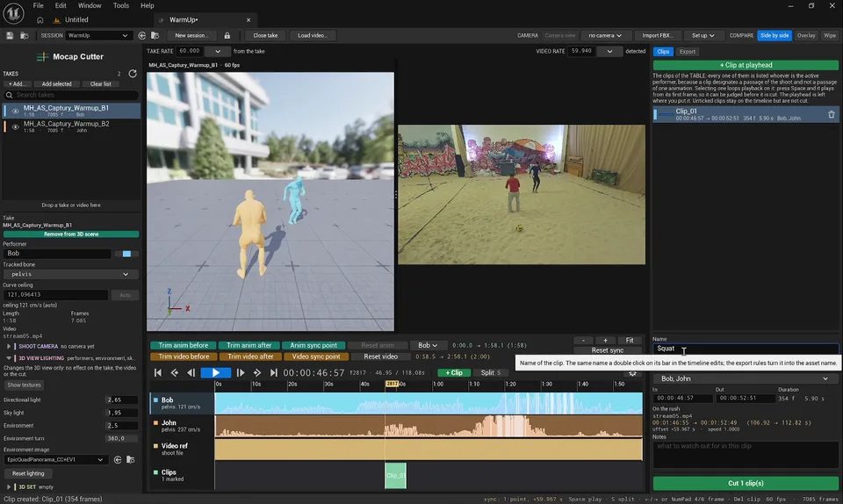Click the browse icon beside the save icon
The width and height of the screenshot is (843, 504).
(x=25, y=35)
